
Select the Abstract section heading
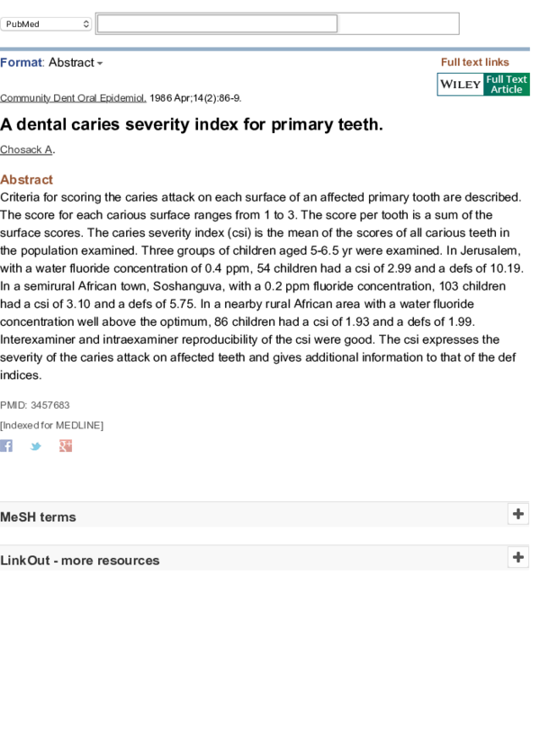click(26, 179)
